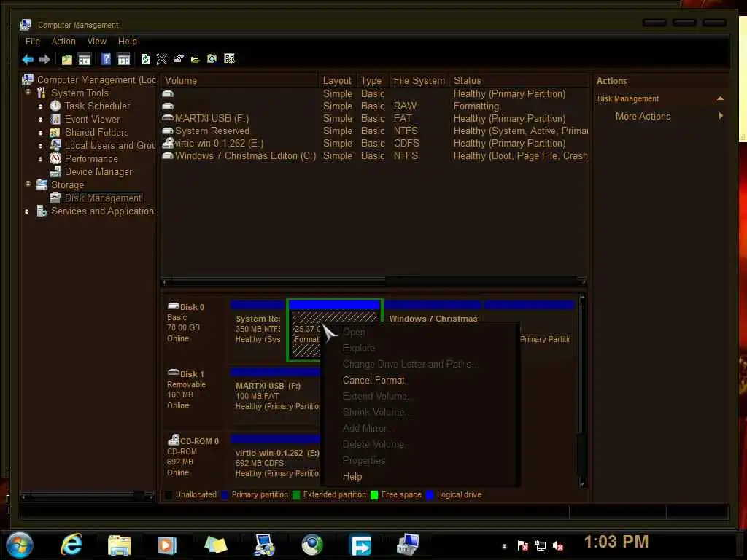Viewport: 747px width, 560px height.
Task: Expand Services and Applications node
Action: pos(27,211)
